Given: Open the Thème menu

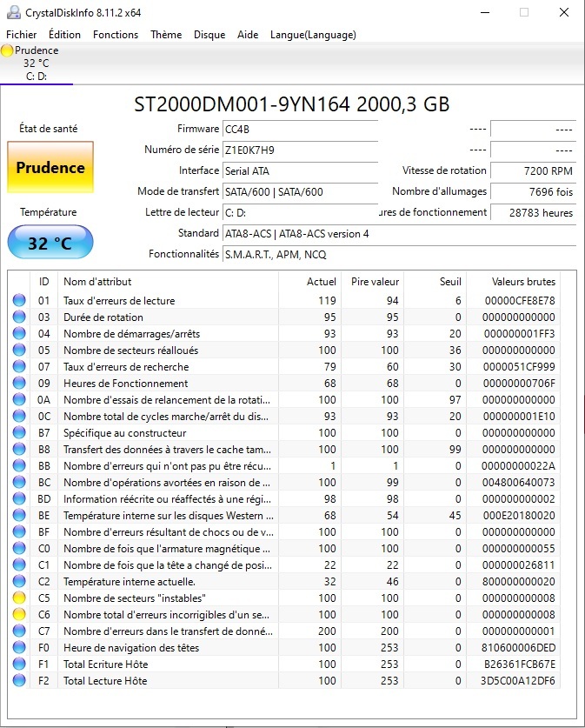Looking at the screenshot, I should pyautogui.click(x=166, y=35).
